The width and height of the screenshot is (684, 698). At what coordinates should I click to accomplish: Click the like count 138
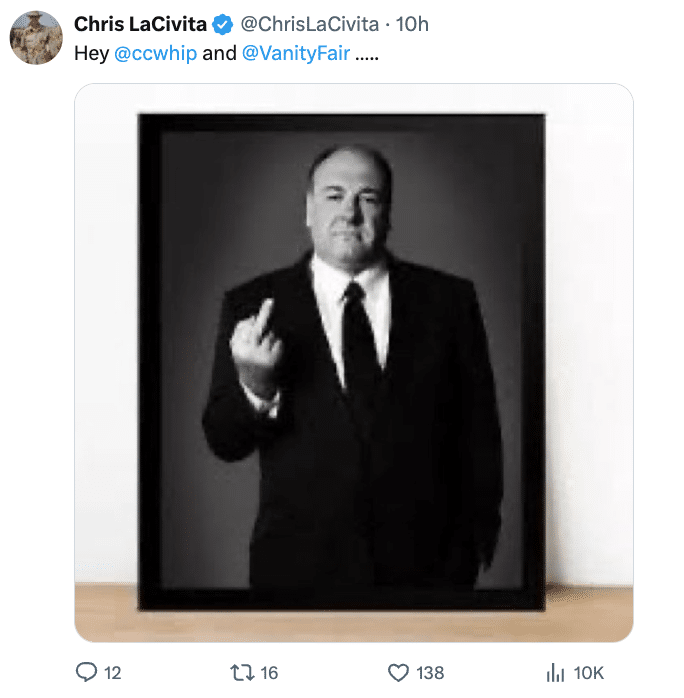click(430, 673)
